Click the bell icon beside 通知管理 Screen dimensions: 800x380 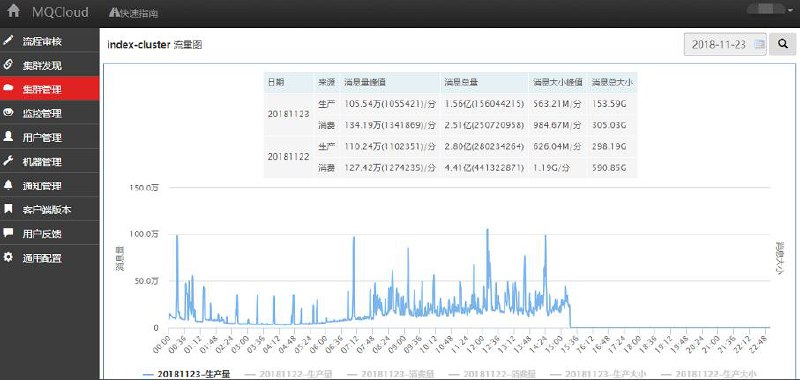[x=8, y=185]
